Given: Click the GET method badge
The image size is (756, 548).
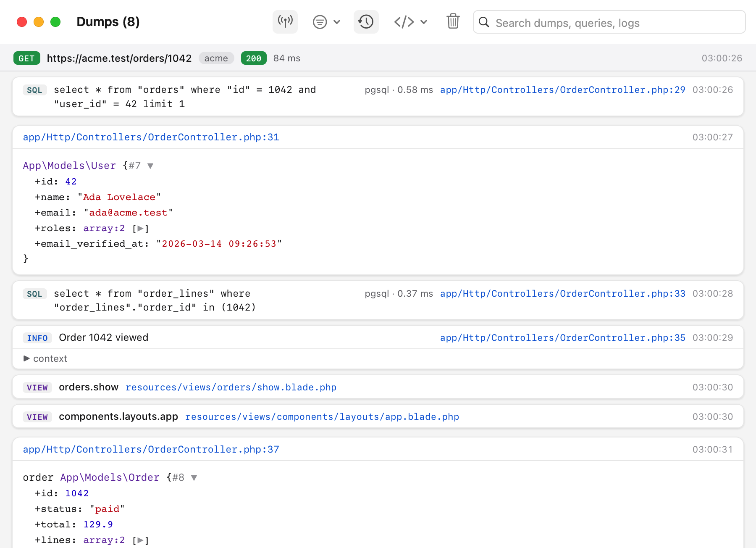Looking at the screenshot, I should [27, 58].
